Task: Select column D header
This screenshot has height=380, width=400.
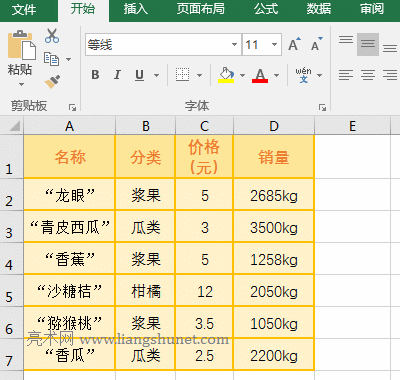Action: click(x=274, y=126)
